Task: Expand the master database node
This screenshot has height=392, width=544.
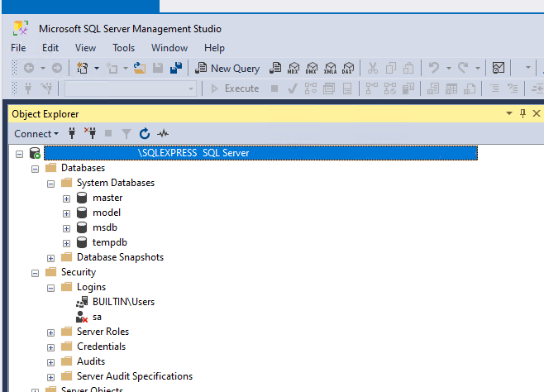Action: point(66,198)
